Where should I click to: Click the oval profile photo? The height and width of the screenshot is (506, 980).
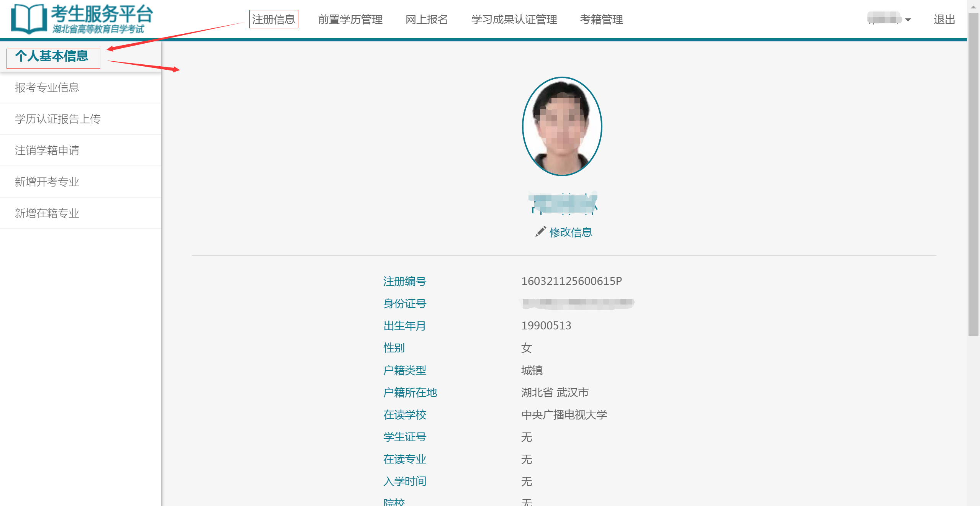click(x=562, y=126)
